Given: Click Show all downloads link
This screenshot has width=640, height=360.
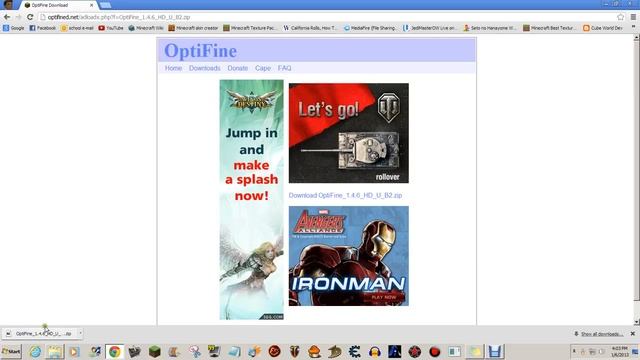Looking at the screenshot, I should point(602,334).
